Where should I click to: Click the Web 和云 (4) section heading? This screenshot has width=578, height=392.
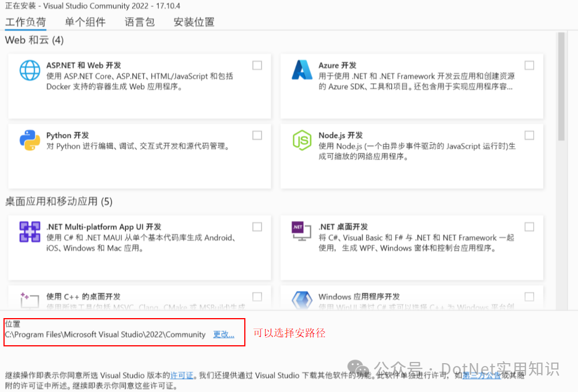click(x=34, y=40)
